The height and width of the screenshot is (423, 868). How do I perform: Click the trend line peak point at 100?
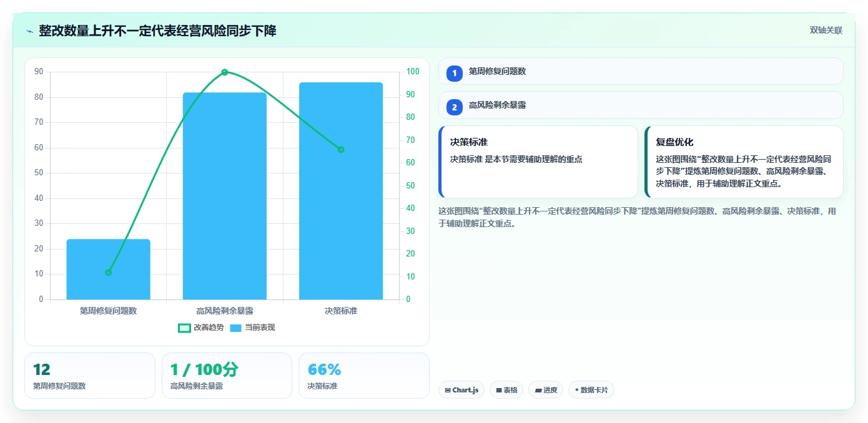point(225,72)
